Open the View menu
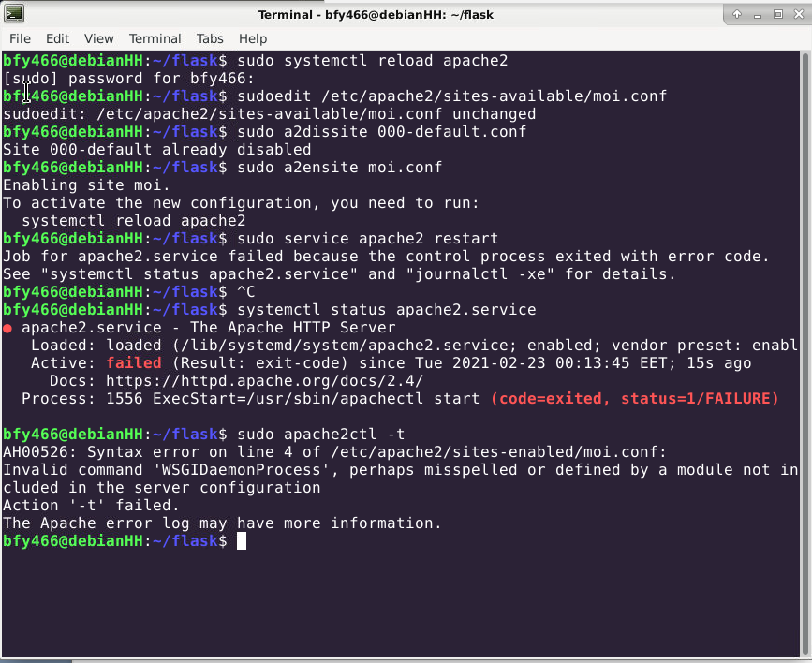 (98, 38)
